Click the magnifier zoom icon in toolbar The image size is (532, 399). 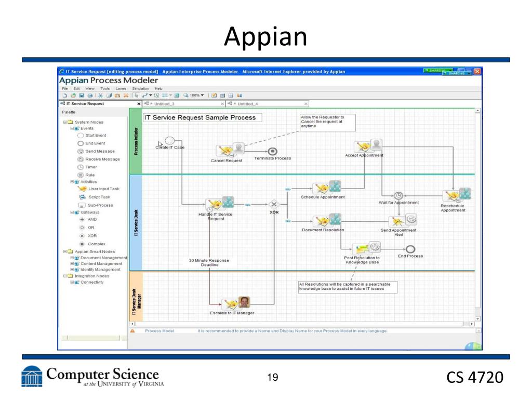186,96
